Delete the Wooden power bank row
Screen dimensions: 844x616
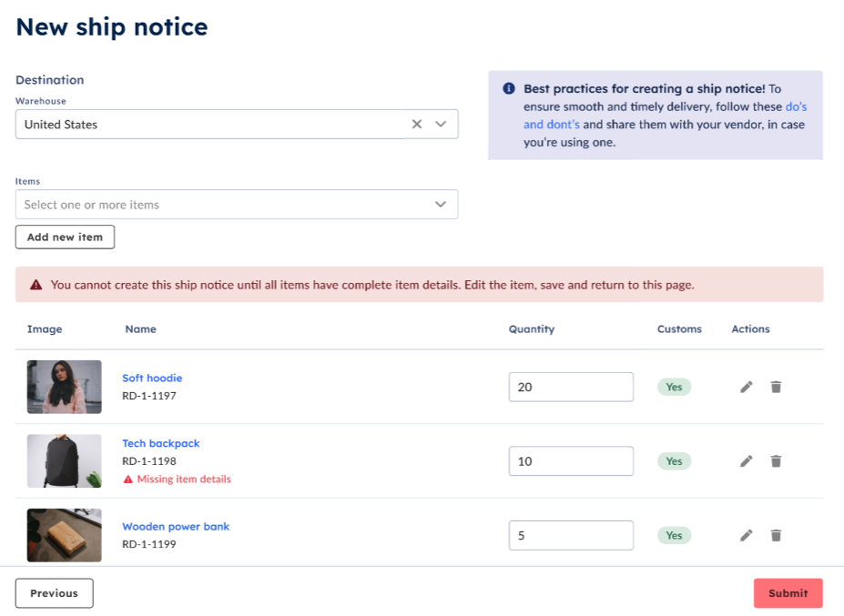coord(776,535)
